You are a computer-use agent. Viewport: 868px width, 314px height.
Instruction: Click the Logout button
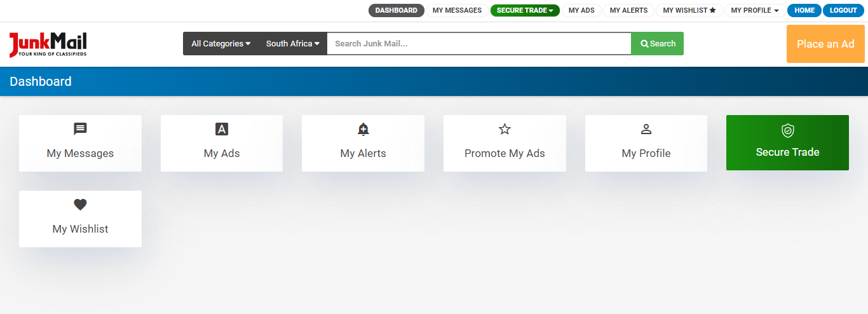[843, 10]
